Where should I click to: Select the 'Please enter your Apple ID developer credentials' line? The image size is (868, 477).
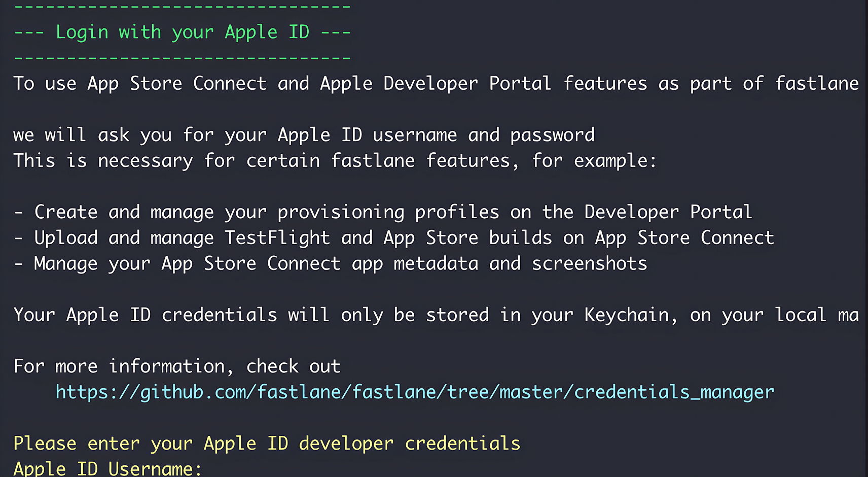point(266,443)
